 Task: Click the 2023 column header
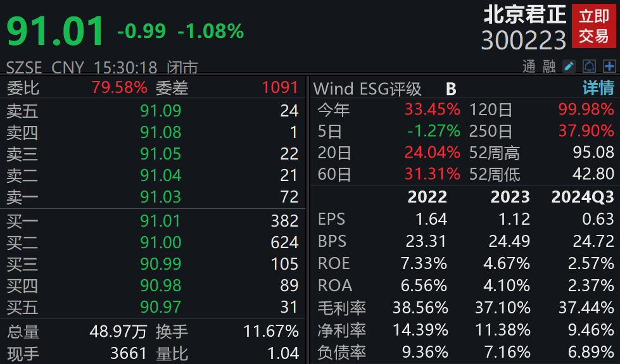coord(510,197)
